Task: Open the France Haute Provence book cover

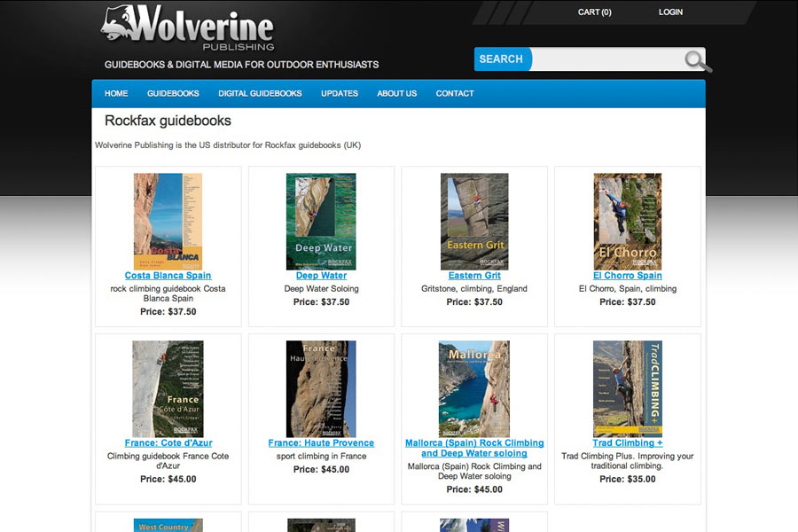Action: [x=321, y=389]
